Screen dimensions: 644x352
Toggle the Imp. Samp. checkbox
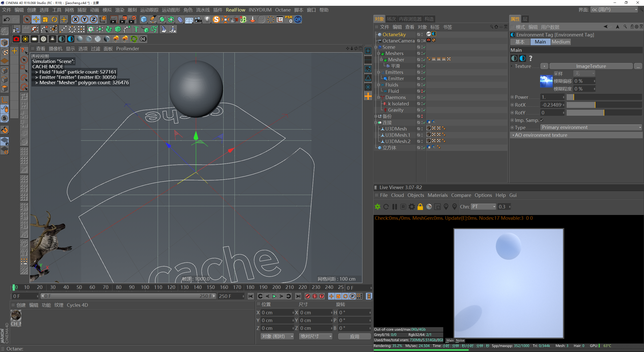(542, 120)
